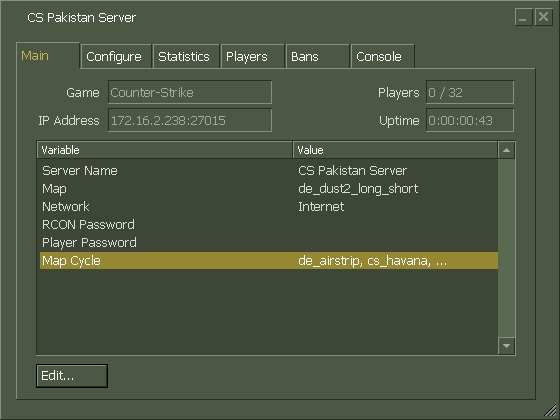Click the scrollbar down arrow

506,346
